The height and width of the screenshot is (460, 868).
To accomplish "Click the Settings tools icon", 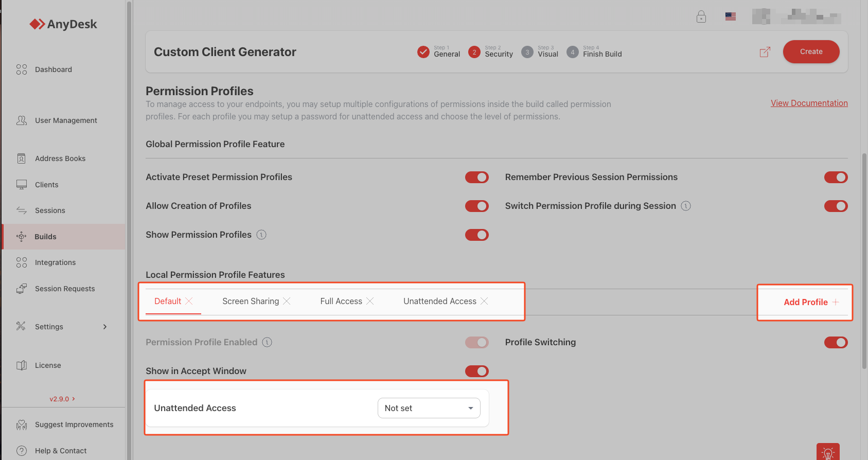I will tap(21, 326).
